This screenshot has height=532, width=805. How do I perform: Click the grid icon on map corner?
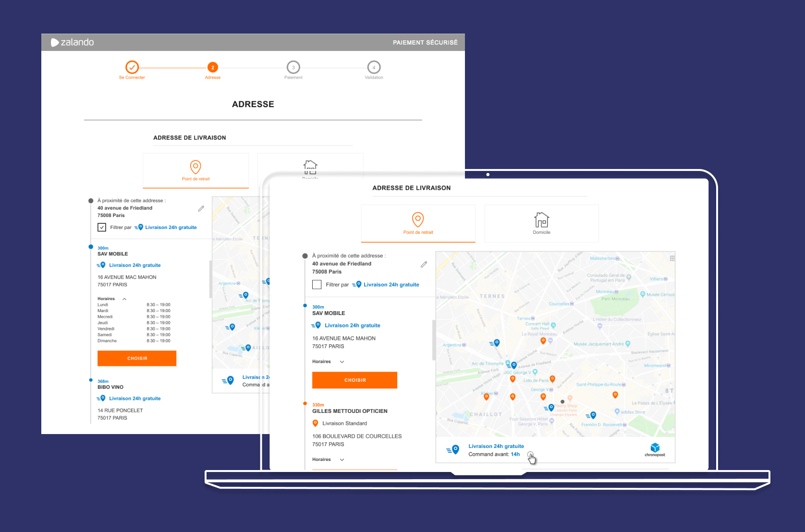[x=672, y=258]
